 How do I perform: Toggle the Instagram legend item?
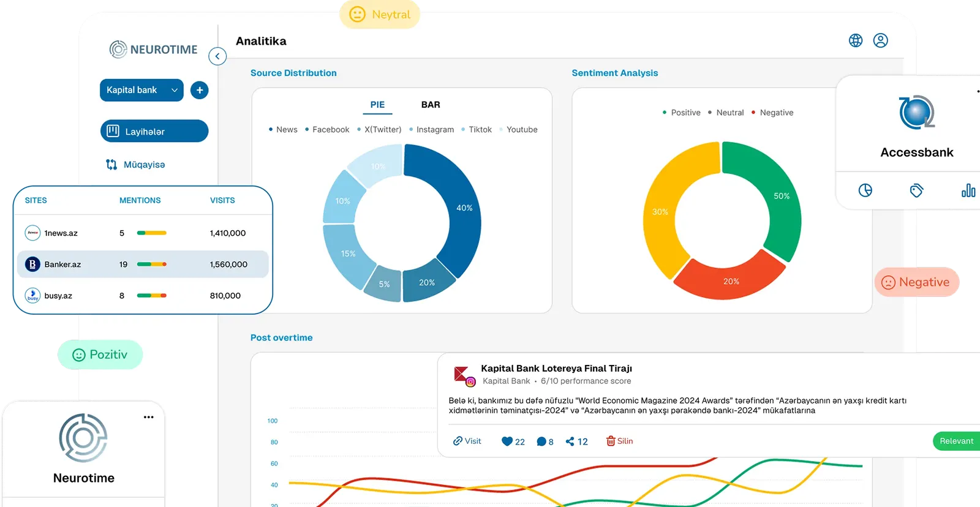431,130
